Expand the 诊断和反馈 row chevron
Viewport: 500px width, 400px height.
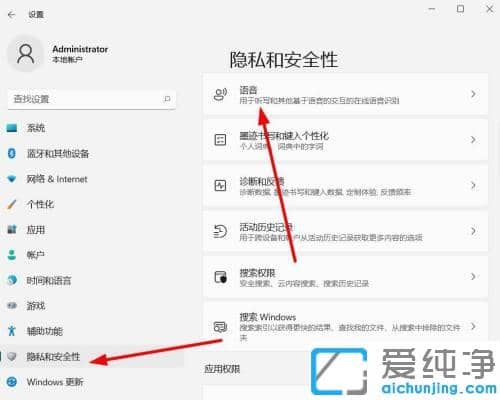click(x=473, y=185)
